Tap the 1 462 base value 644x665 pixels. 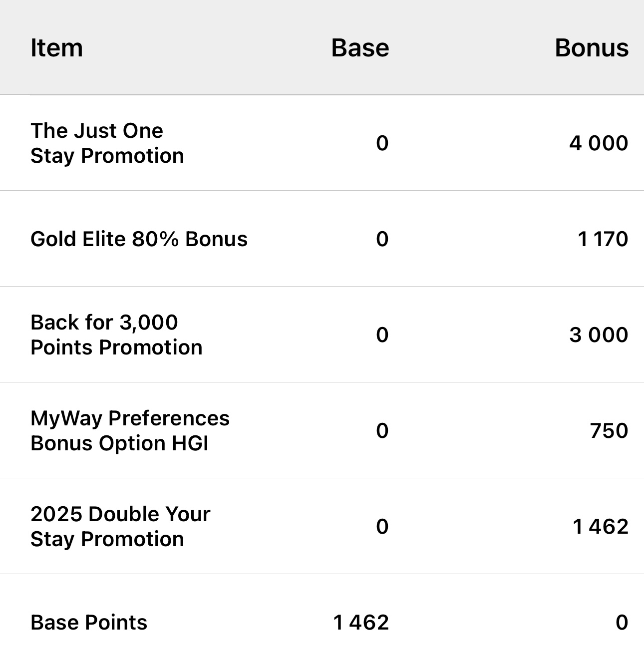pyautogui.click(x=361, y=623)
